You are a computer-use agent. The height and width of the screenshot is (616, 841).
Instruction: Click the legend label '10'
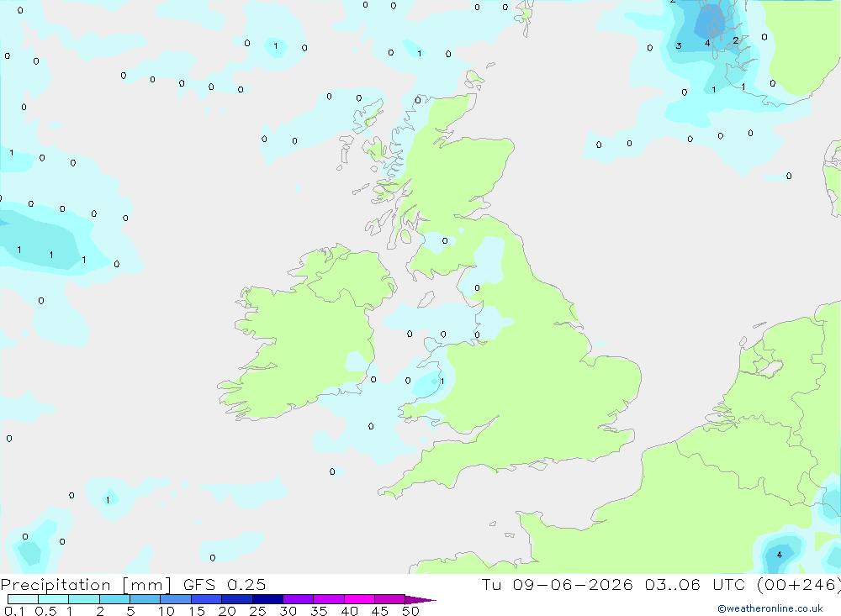pyautogui.click(x=167, y=611)
